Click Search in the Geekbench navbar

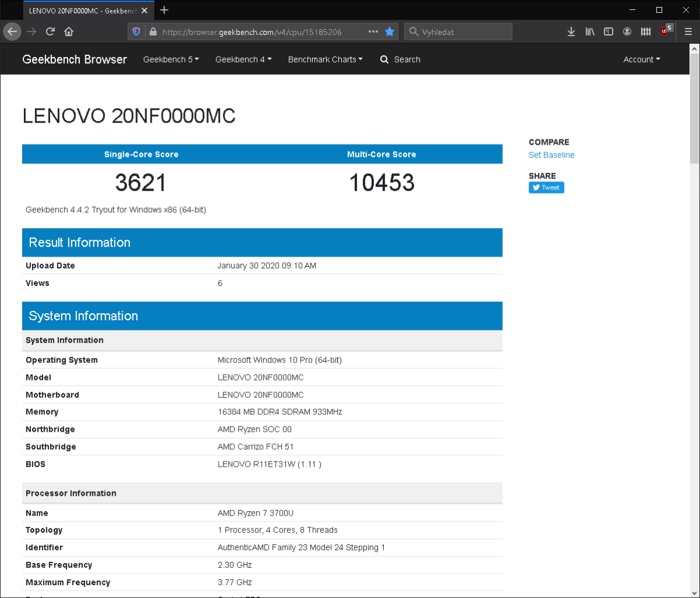[400, 60]
